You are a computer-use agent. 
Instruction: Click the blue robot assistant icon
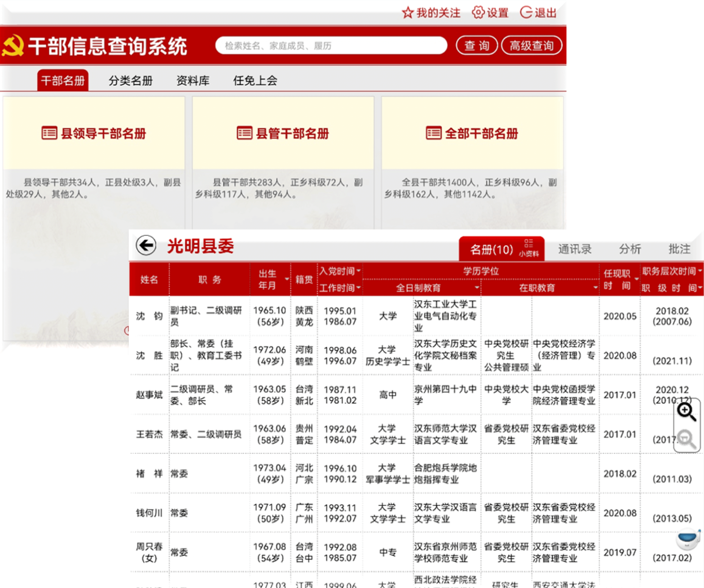687,539
